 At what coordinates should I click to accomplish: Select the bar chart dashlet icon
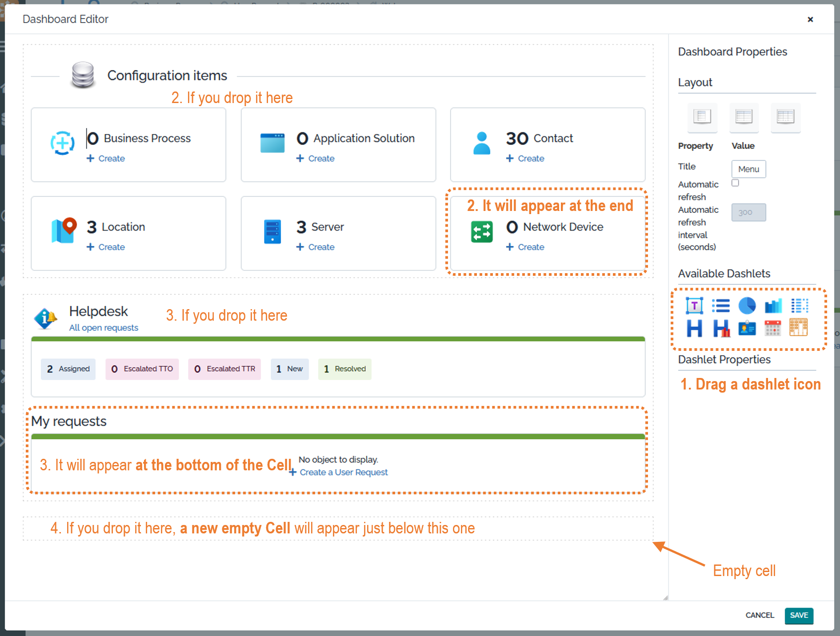click(773, 306)
